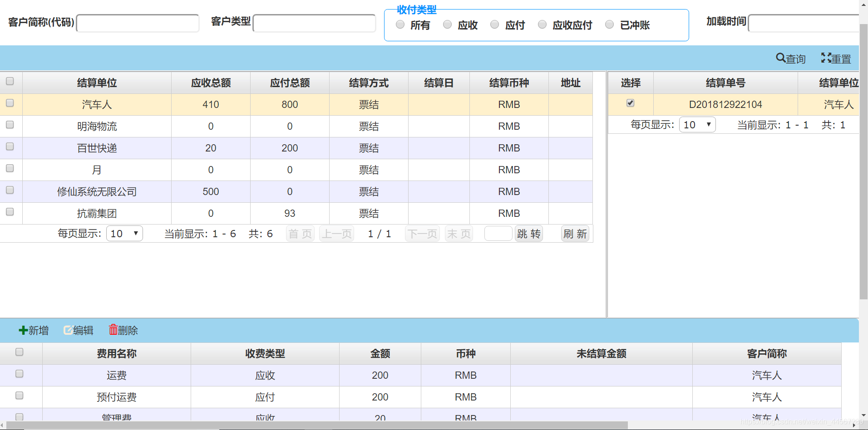The width and height of the screenshot is (868, 430).
Task: Open page size dropdown in right table
Action: [697, 124]
